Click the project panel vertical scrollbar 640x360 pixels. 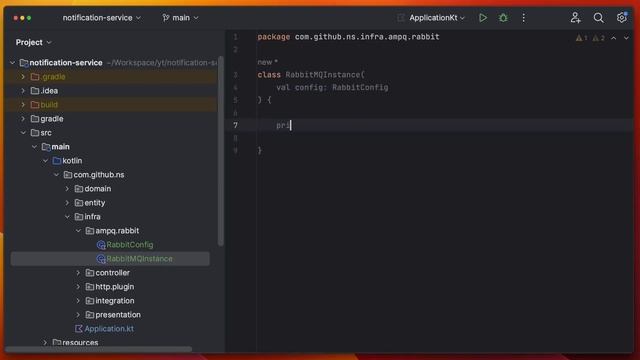coord(221,151)
